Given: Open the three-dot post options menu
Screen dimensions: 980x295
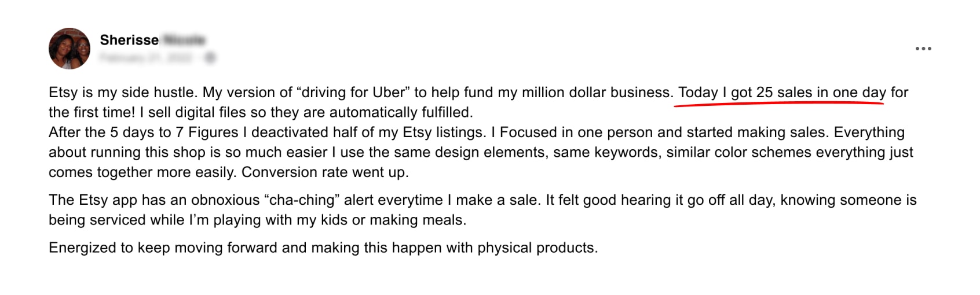Looking at the screenshot, I should tap(923, 49).
